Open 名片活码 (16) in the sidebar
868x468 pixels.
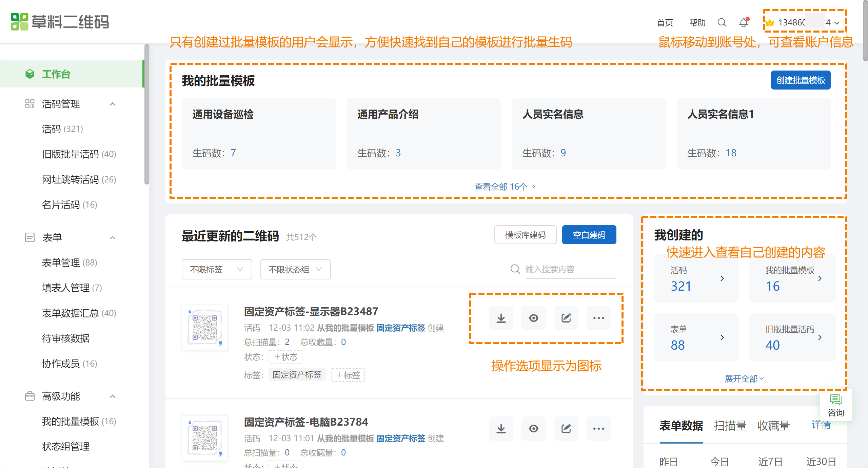pyautogui.click(x=70, y=205)
